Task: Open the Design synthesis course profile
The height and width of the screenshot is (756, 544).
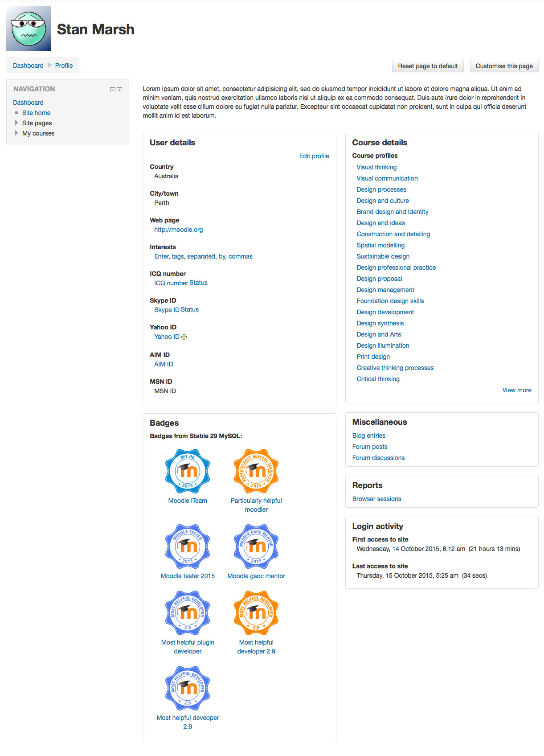Action: pos(380,323)
